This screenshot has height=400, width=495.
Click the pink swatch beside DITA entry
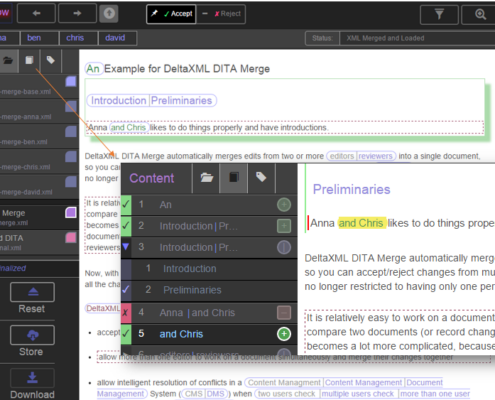(71, 238)
